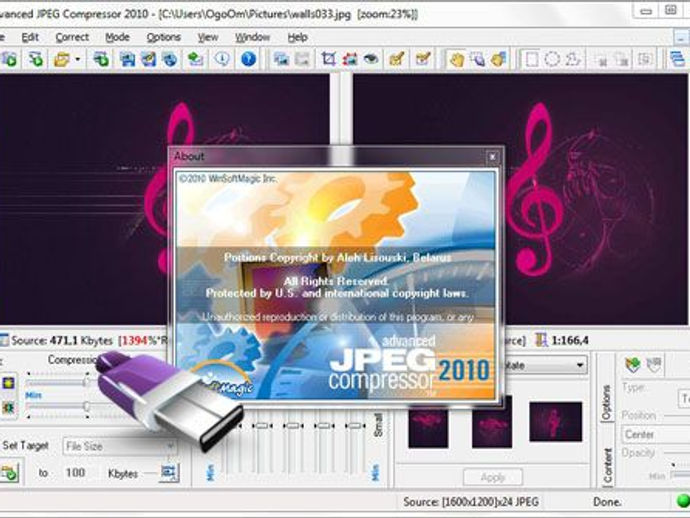Open the Edit menu
The image size is (690, 518).
tap(30, 37)
